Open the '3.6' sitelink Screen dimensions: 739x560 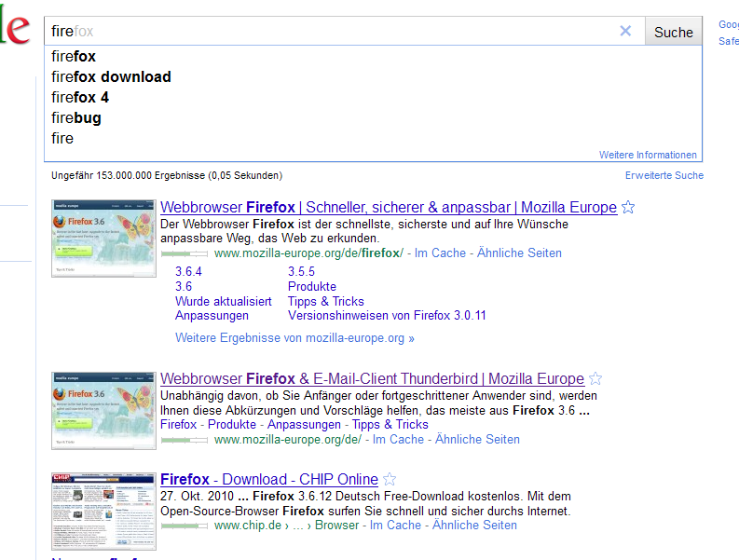pos(184,287)
